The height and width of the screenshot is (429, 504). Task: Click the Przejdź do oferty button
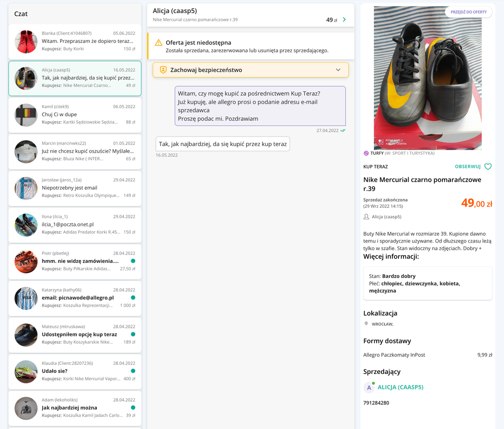(468, 12)
